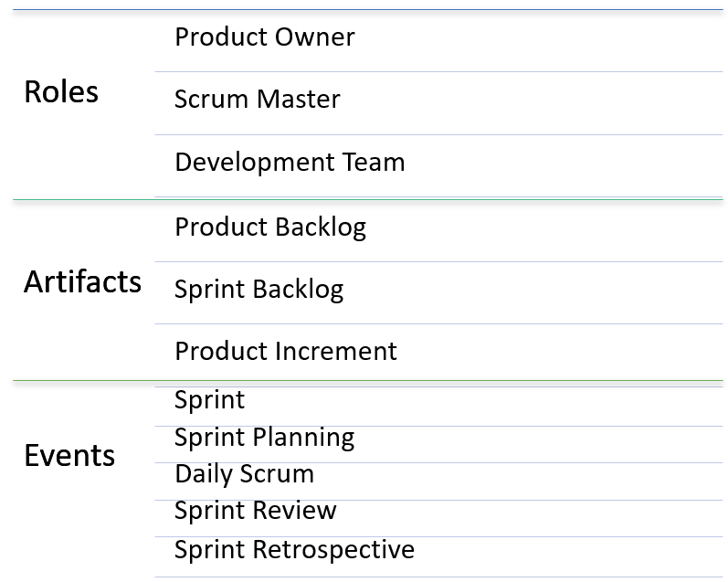This screenshot has width=728, height=582.
Task: Click the Artifacts section heading
Action: (x=82, y=281)
